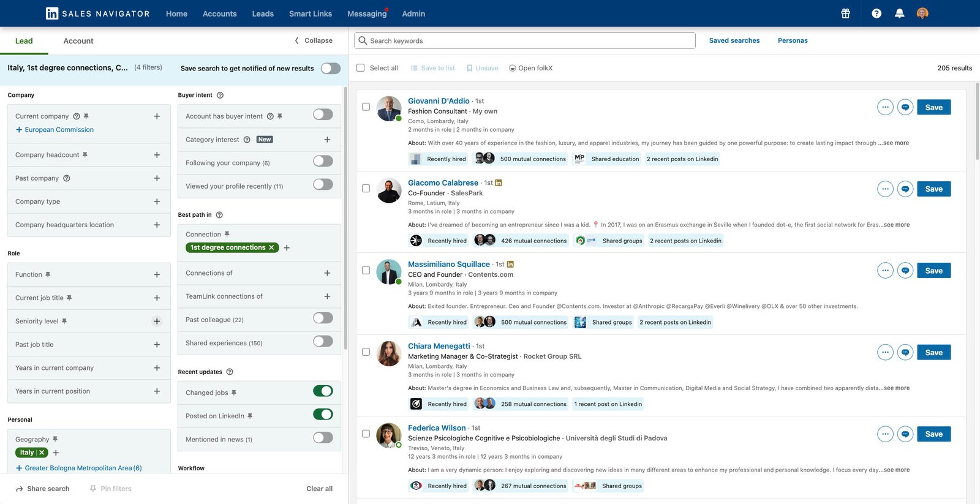The image size is (980, 504).
Task: Open the gift rewards icon
Action: (845, 13)
